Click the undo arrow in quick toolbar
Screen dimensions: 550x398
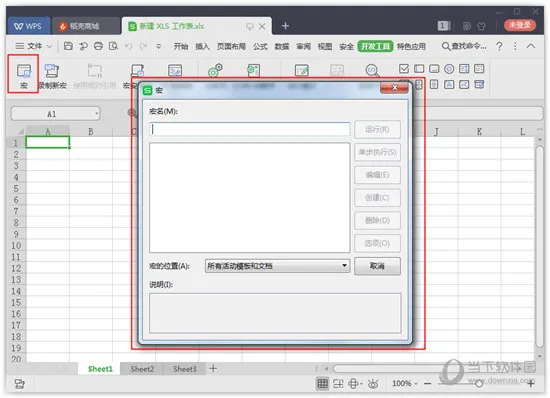pos(128,46)
